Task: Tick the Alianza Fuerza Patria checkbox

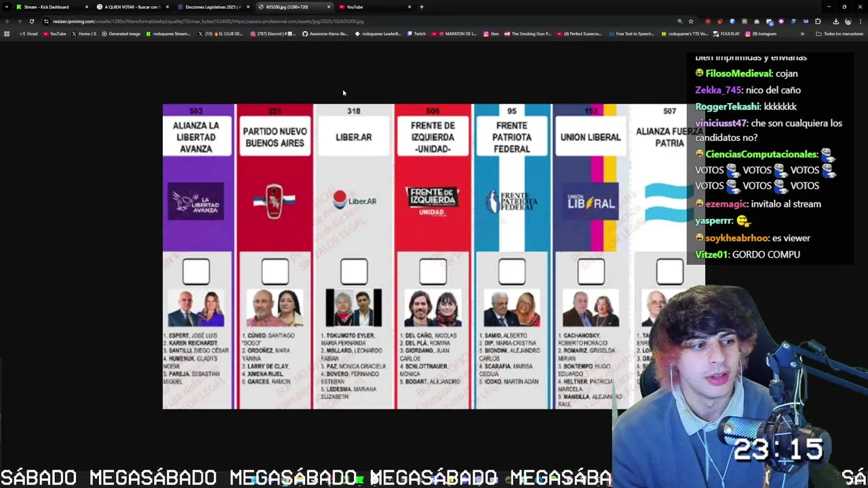Action: tap(670, 272)
